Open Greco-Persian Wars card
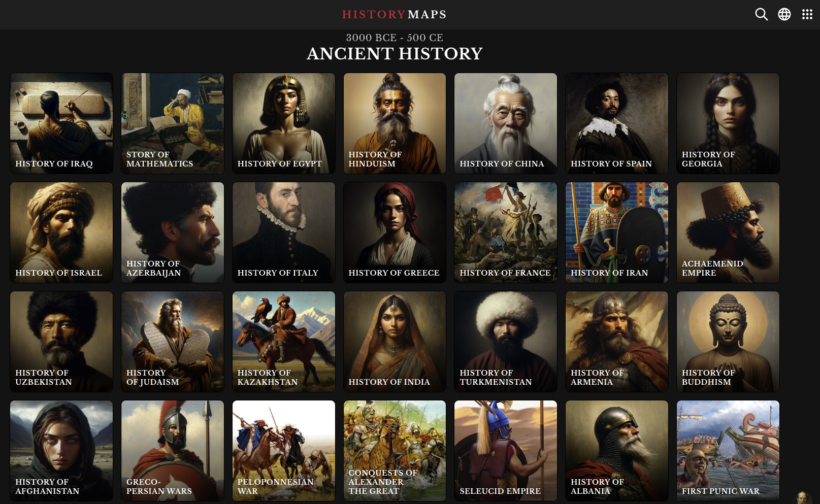This screenshot has height=504, width=820. tap(173, 451)
